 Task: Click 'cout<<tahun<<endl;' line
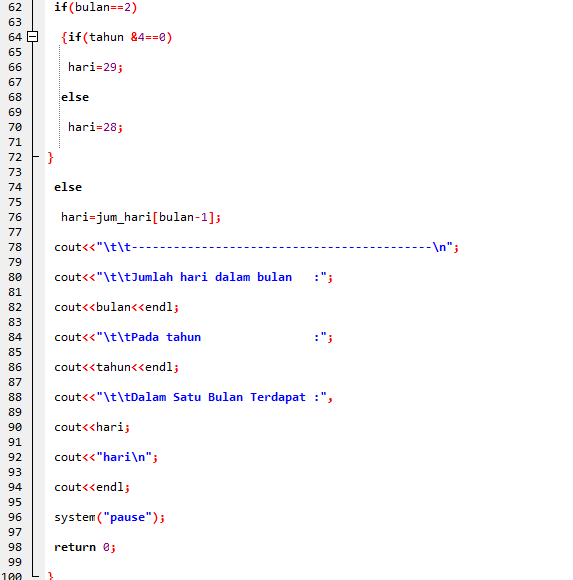117,367
